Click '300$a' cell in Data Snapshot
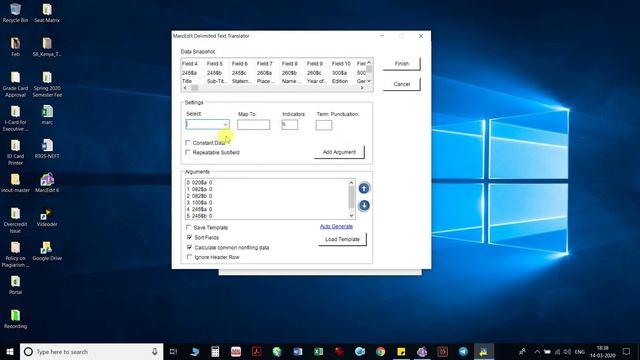This screenshot has width=640, height=360. tap(339, 73)
